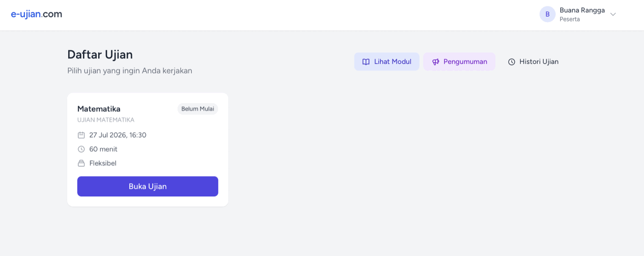Click the calendar icon next to 27 Jul 2026

pos(81,135)
